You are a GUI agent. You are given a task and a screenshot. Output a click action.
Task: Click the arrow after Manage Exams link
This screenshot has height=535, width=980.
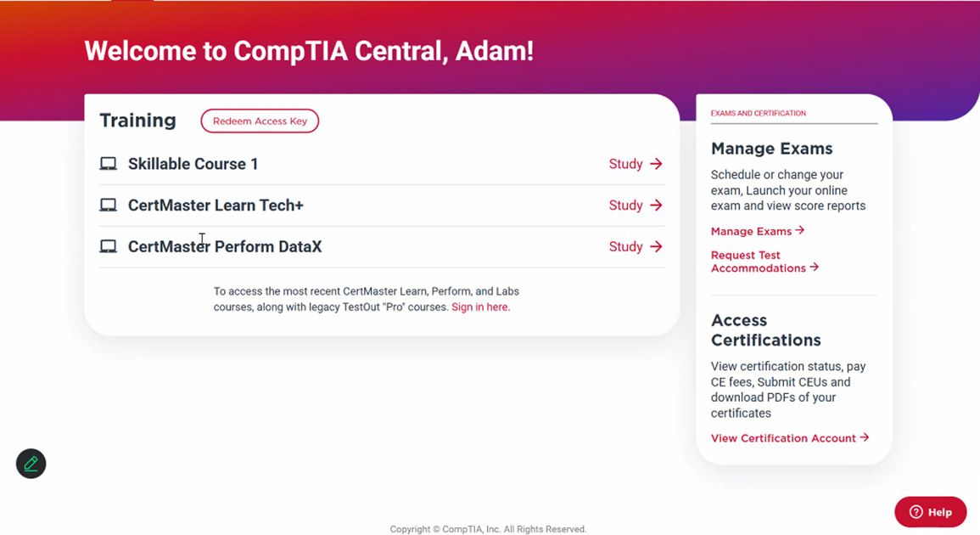[799, 230]
